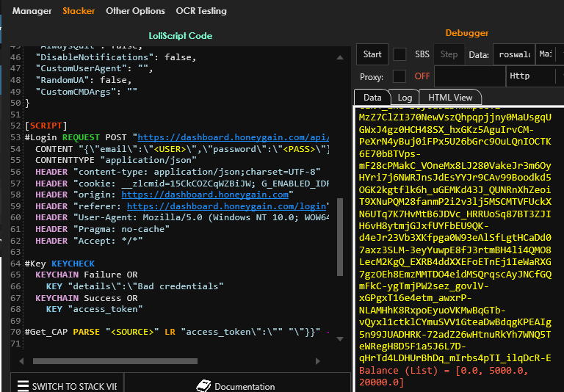Screen dimensions: 564x392
Task: Open the data type dropdown next to Data field
Action: 549,54
